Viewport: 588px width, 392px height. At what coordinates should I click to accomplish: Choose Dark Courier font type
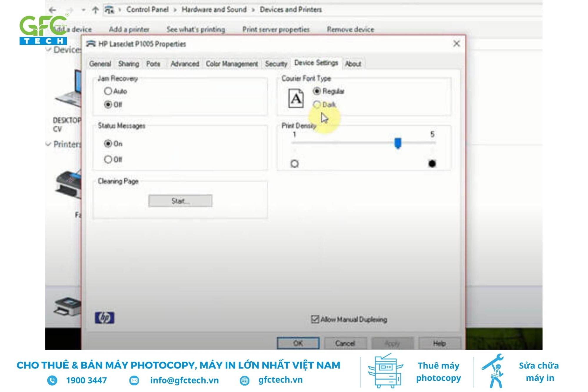317,104
